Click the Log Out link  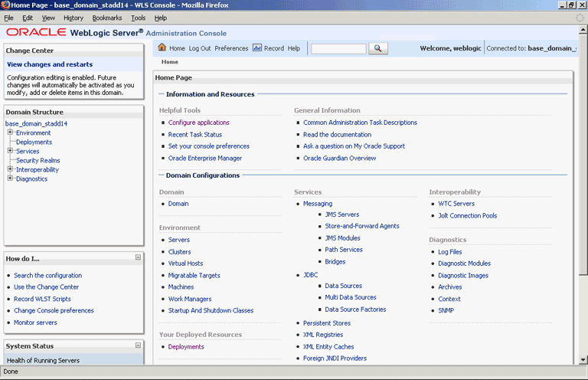[x=200, y=48]
